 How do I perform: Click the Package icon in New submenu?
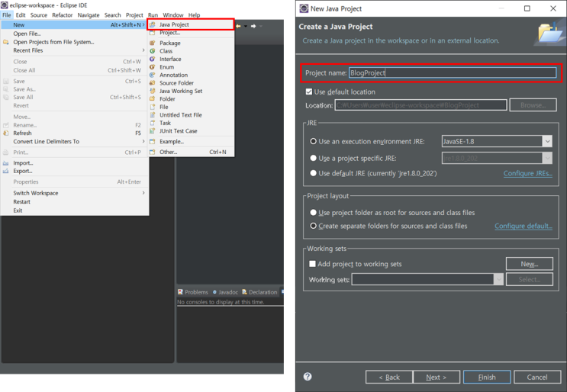click(153, 43)
